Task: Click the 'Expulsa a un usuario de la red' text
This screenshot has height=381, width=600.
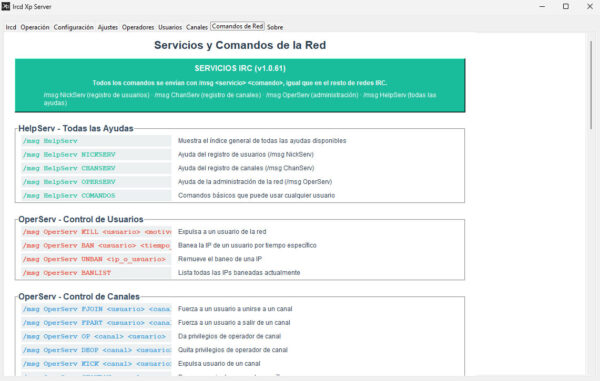Action: 222,232
